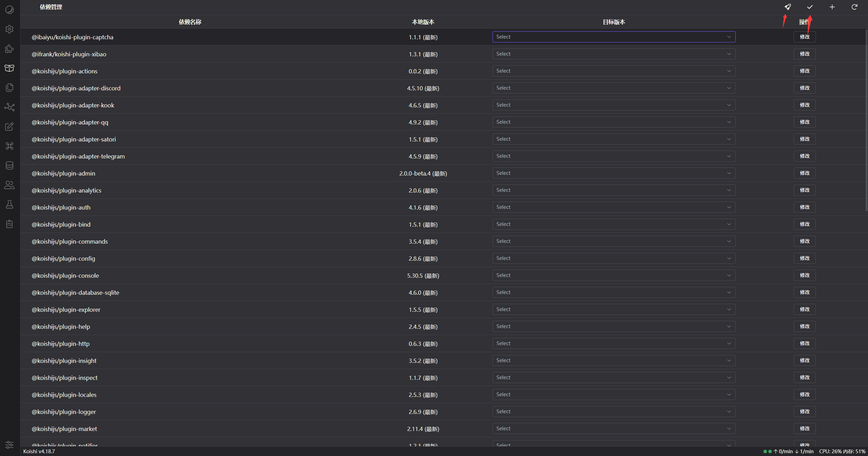
Task: Open the users management icon
Action: pos(10,185)
